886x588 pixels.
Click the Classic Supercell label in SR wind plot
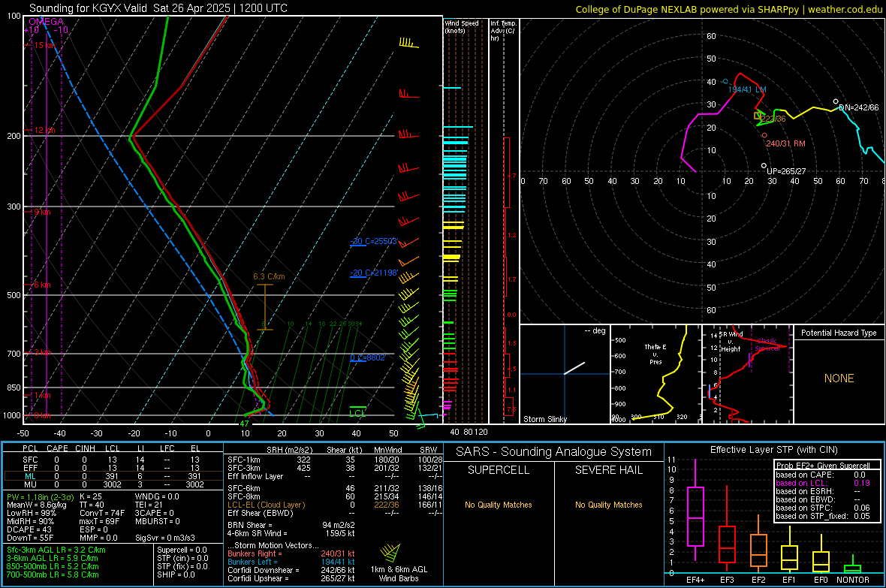tap(767, 345)
